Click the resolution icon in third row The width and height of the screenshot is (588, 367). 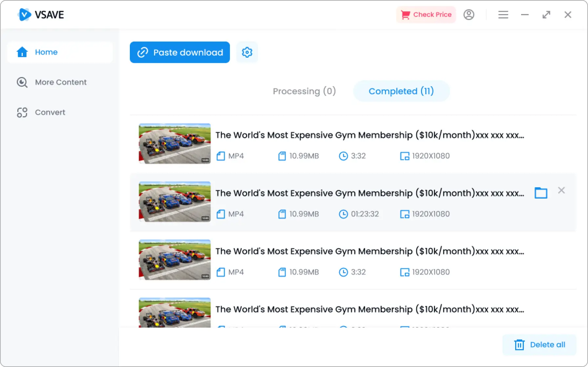[405, 272]
